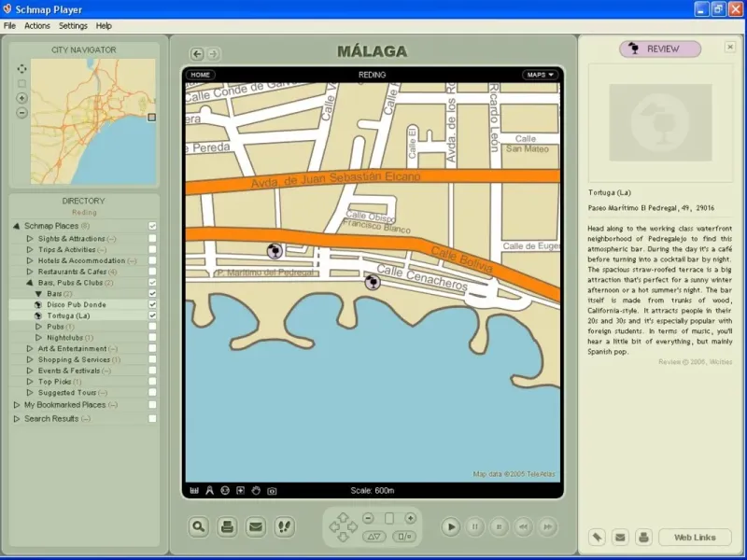The width and height of the screenshot is (747, 560).
Task: Open the File menu
Action: pos(9,26)
